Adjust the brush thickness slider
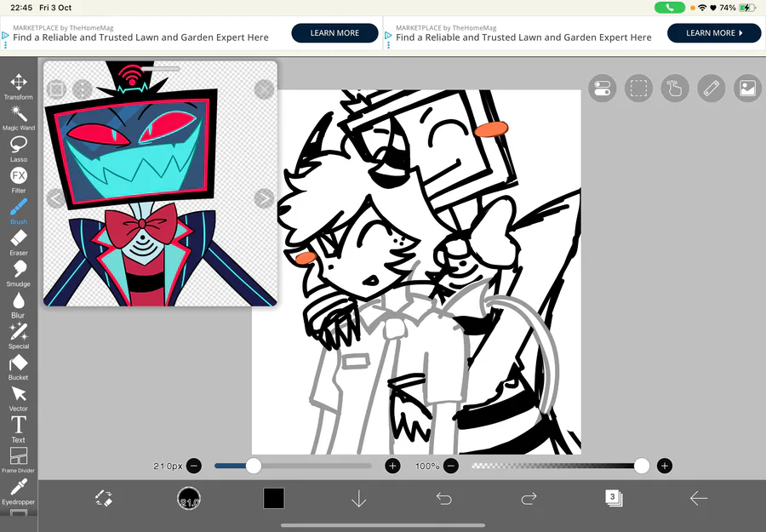Screen dimensions: 766x532 pyautogui.click(x=293, y=466)
